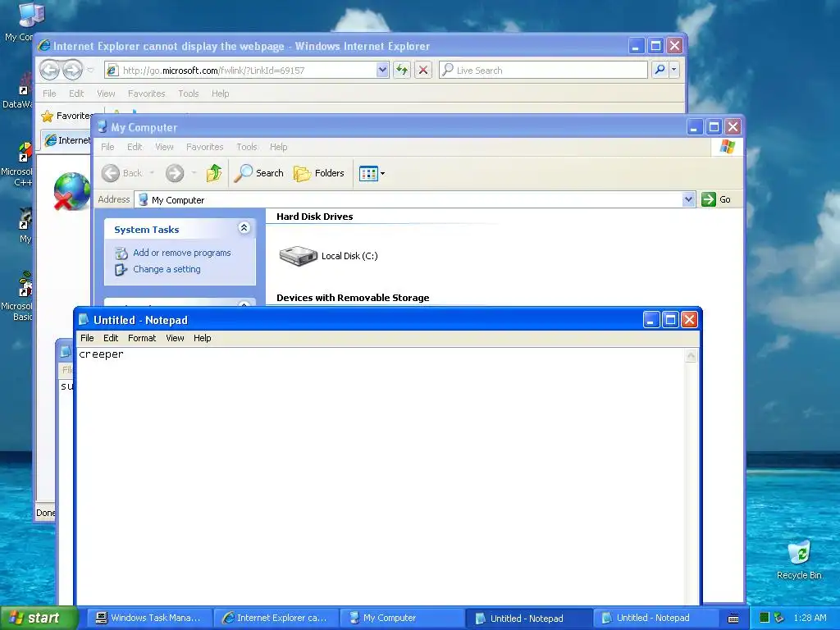Image resolution: width=840 pixels, height=630 pixels.
Task: Click Forward arrow in Internet Explorer
Action: [x=73, y=70]
